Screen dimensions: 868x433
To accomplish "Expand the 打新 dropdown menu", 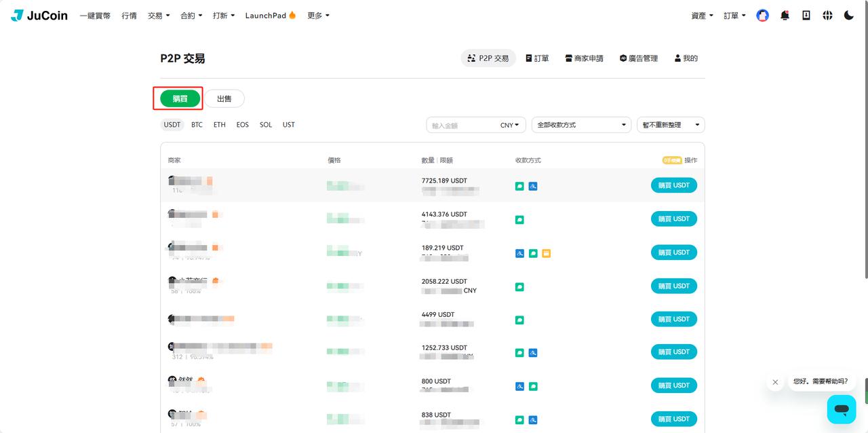I will point(224,15).
